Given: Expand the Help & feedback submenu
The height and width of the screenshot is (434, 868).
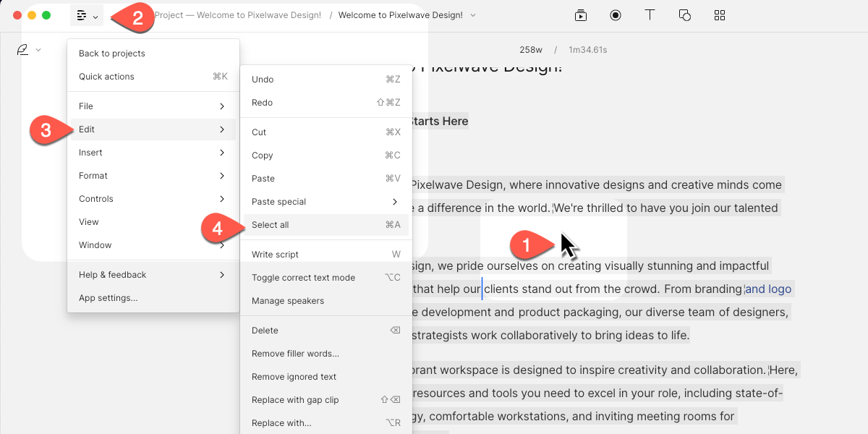Looking at the screenshot, I should pyautogui.click(x=153, y=275).
